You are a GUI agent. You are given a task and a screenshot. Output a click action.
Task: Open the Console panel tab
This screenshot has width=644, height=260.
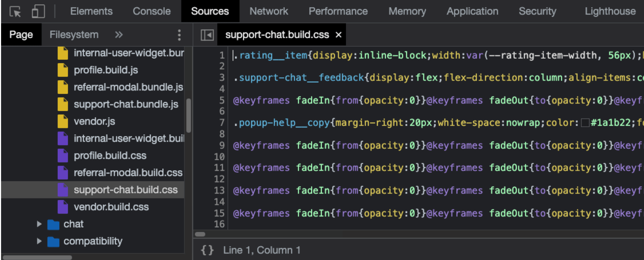[152, 11]
